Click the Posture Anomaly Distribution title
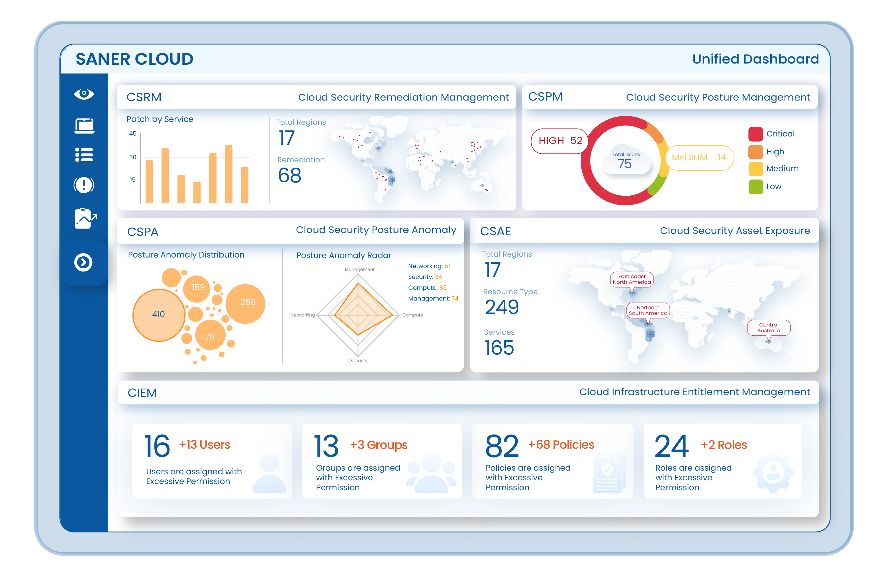The image size is (882, 588). click(x=186, y=255)
